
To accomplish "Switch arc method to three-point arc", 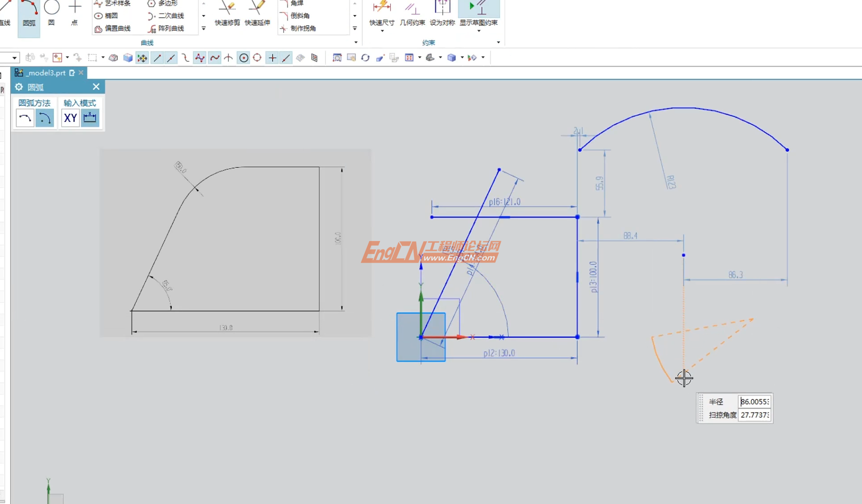I will point(25,118).
